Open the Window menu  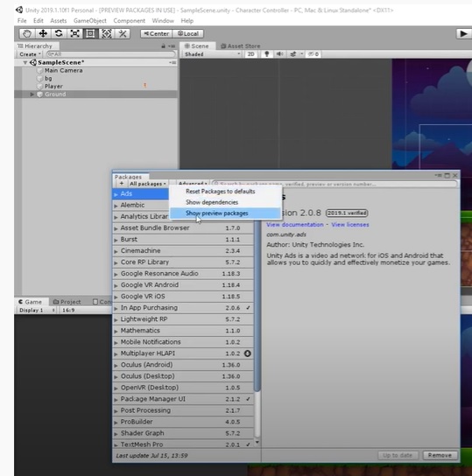pos(163,21)
